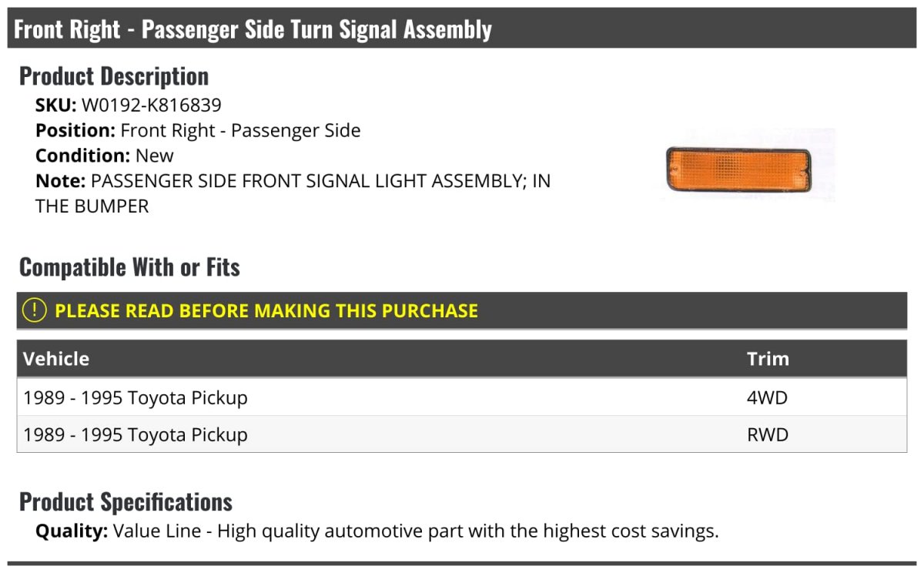Click the 4WD trim cell
Viewport: 924px width, 573px height.
[768, 398]
